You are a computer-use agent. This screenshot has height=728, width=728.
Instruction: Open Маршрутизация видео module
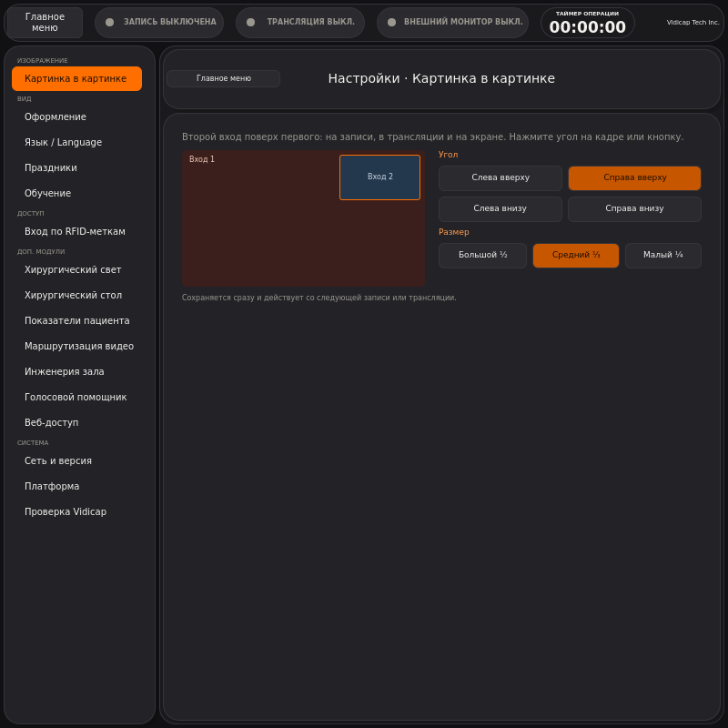tap(77, 347)
